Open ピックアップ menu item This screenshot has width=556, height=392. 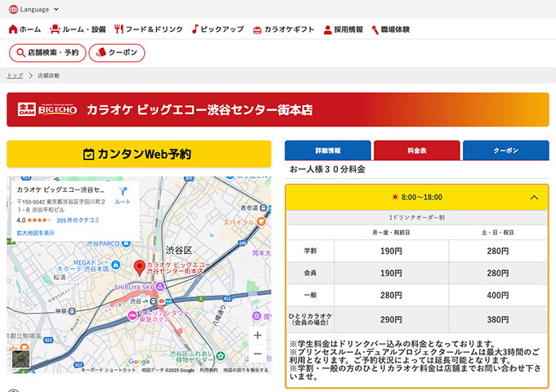217,29
